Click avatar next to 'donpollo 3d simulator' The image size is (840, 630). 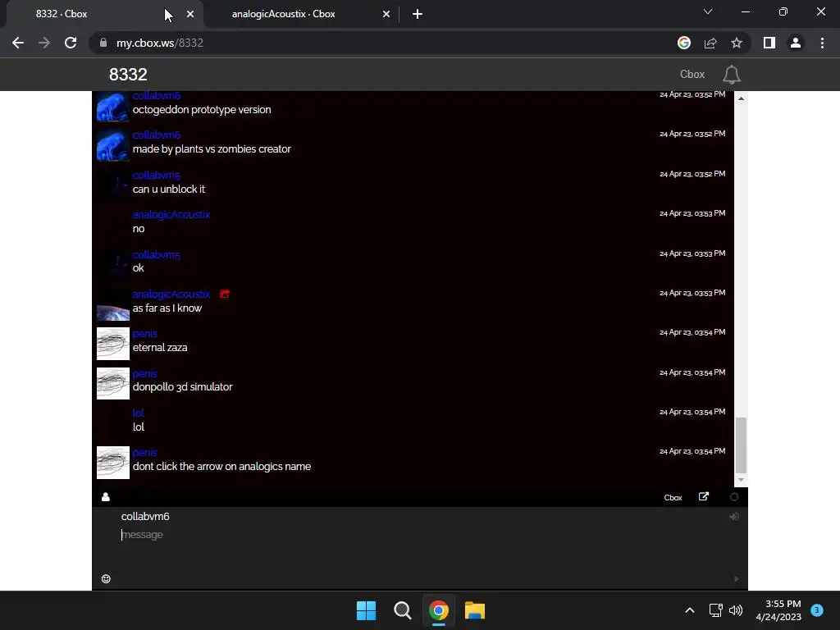pos(113,383)
